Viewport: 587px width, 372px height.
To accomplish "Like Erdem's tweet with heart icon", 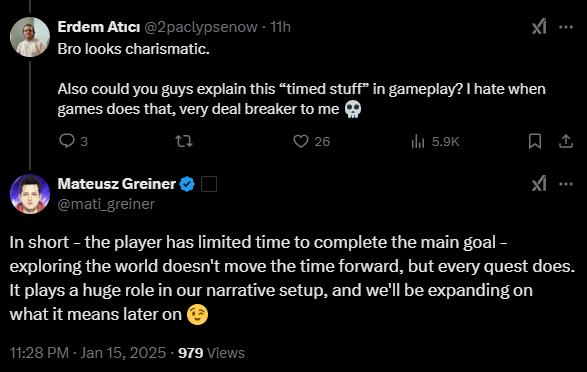I will 301,141.
